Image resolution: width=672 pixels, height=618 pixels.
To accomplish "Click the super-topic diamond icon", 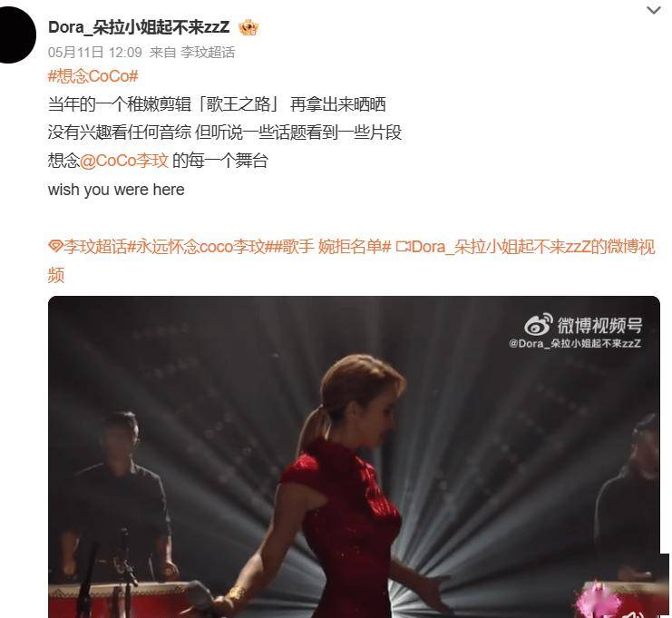I will (55, 247).
